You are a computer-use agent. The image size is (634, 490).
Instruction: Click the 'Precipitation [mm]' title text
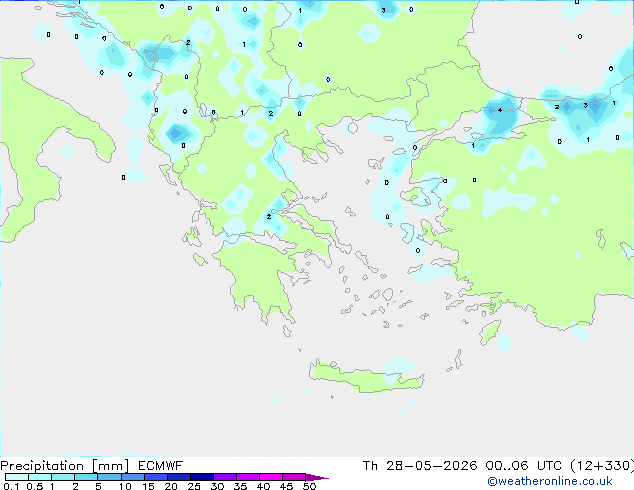click(65, 466)
